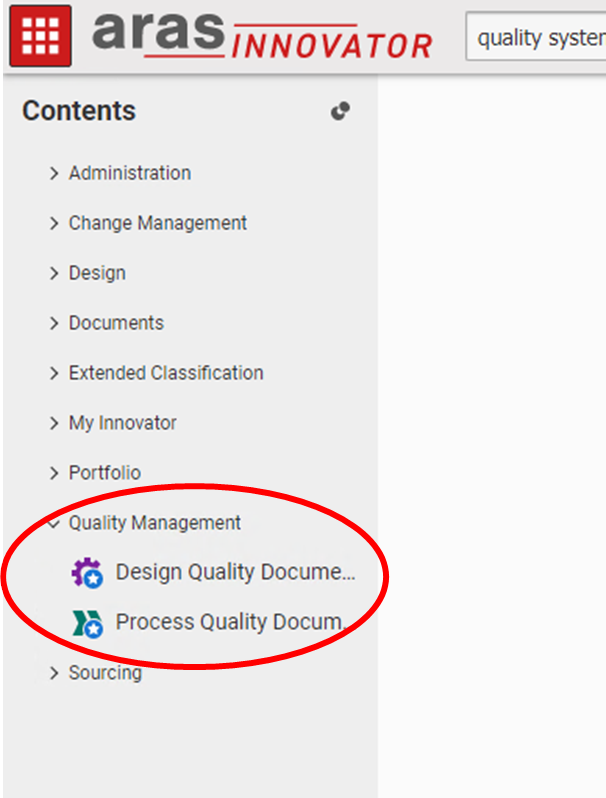Expand the My Innovator chevron
The height and width of the screenshot is (798, 606).
54,423
